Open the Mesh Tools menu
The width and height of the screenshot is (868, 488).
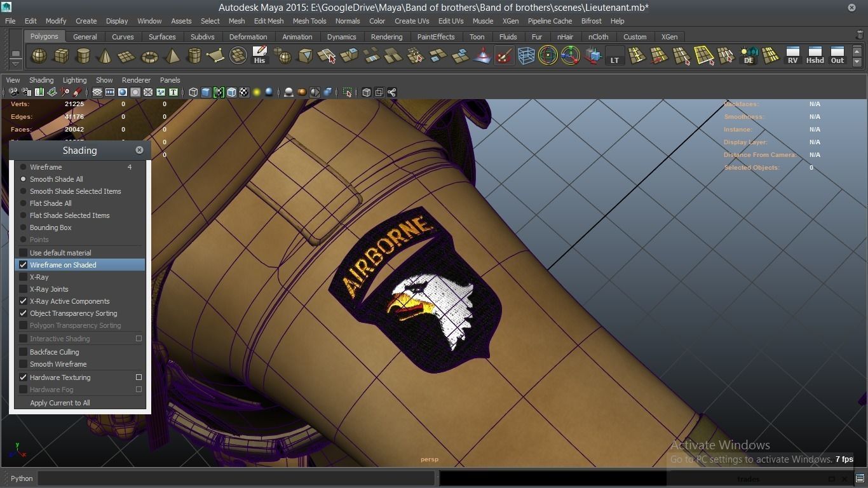point(309,21)
